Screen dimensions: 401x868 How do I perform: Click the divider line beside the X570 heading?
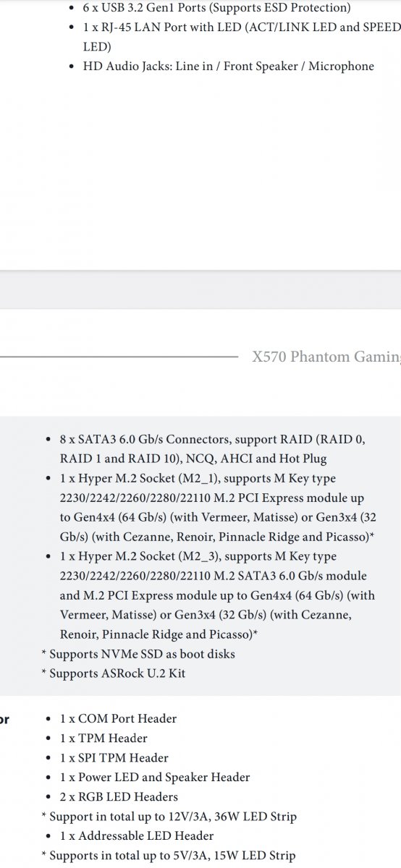click(x=119, y=357)
